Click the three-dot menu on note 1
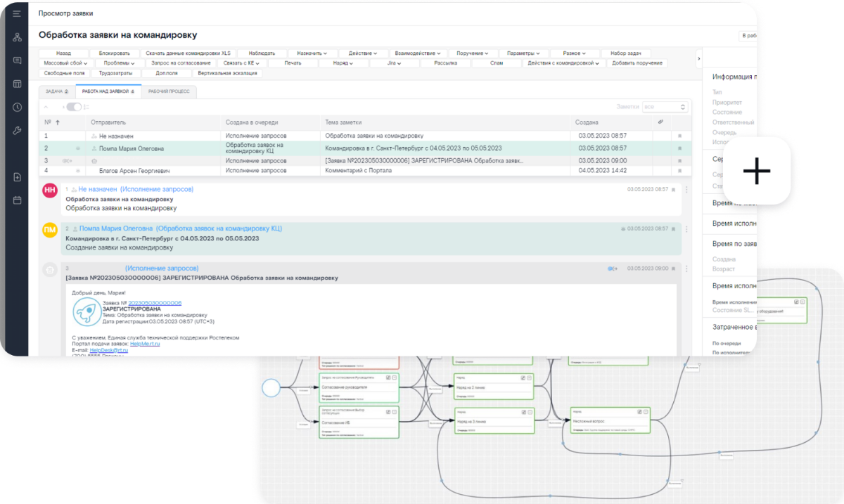This screenshot has height=504, width=844. point(686,190)
